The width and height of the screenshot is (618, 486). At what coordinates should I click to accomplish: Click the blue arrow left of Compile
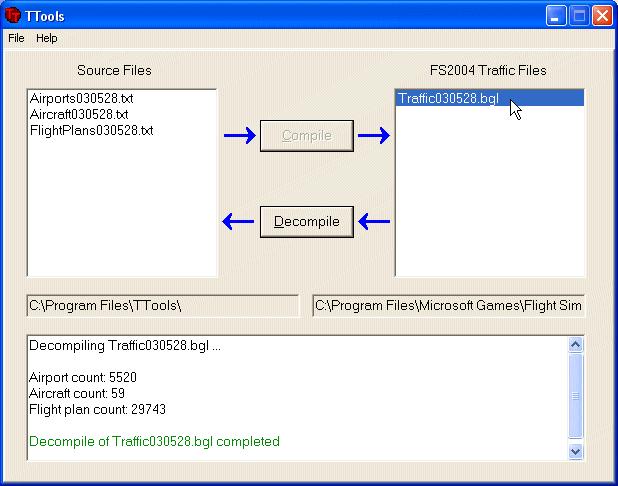tap(239, 136)
